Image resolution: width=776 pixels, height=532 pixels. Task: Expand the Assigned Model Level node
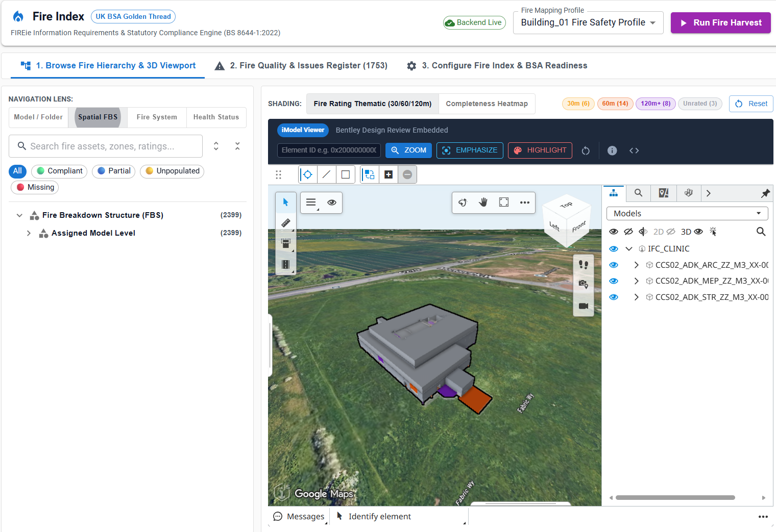click(29, 233)
